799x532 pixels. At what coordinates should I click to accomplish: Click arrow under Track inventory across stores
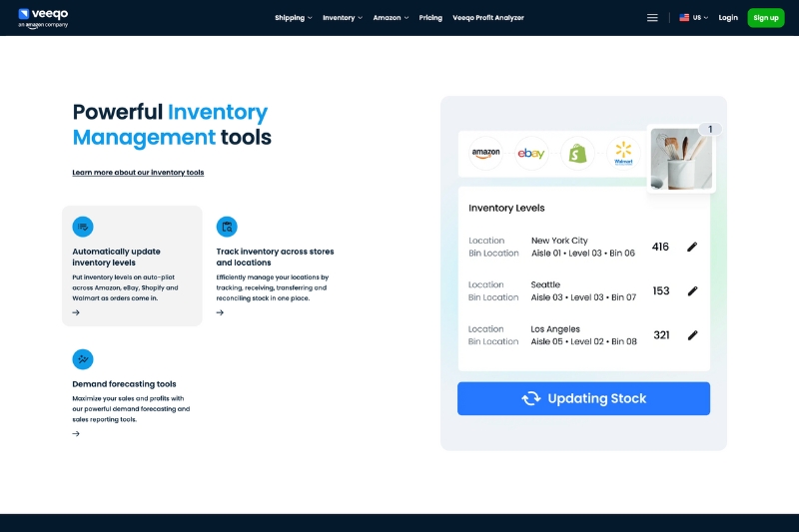tap(220, 312)
